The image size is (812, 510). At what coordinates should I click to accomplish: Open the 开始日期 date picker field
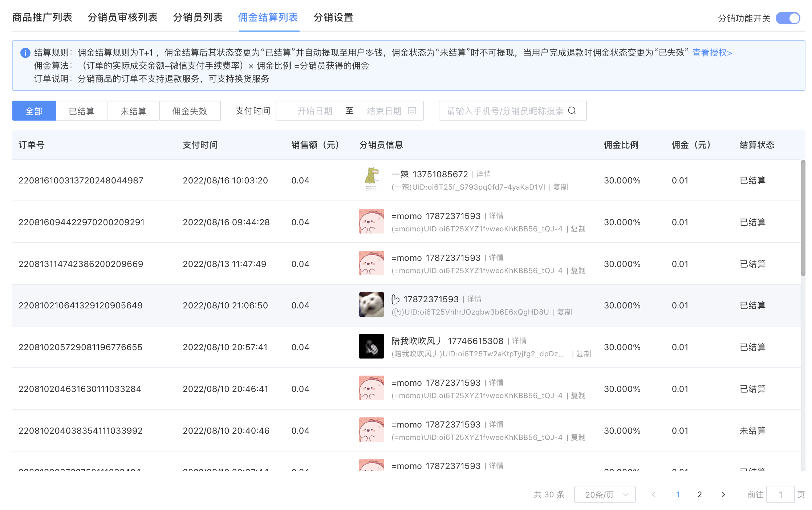314,111
